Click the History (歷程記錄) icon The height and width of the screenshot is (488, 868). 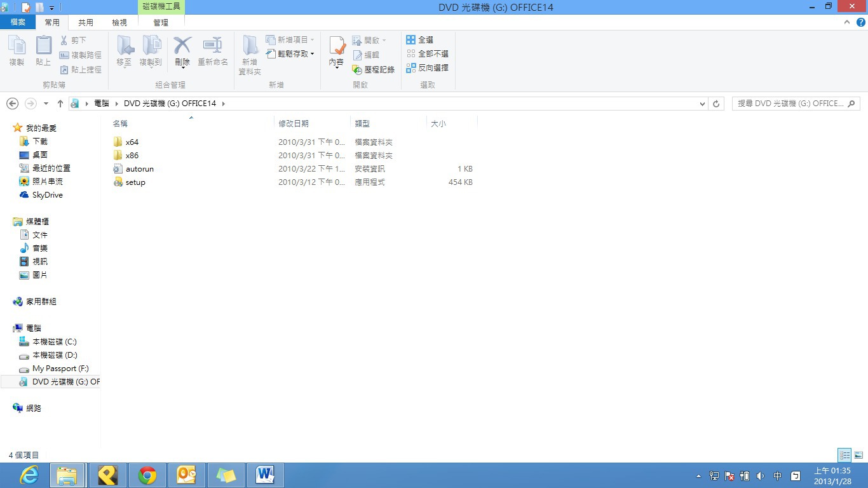coord(358,70)
